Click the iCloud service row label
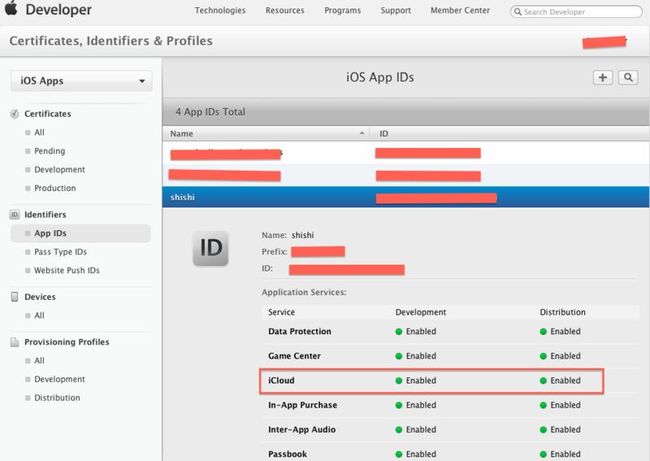 [281, 381]
